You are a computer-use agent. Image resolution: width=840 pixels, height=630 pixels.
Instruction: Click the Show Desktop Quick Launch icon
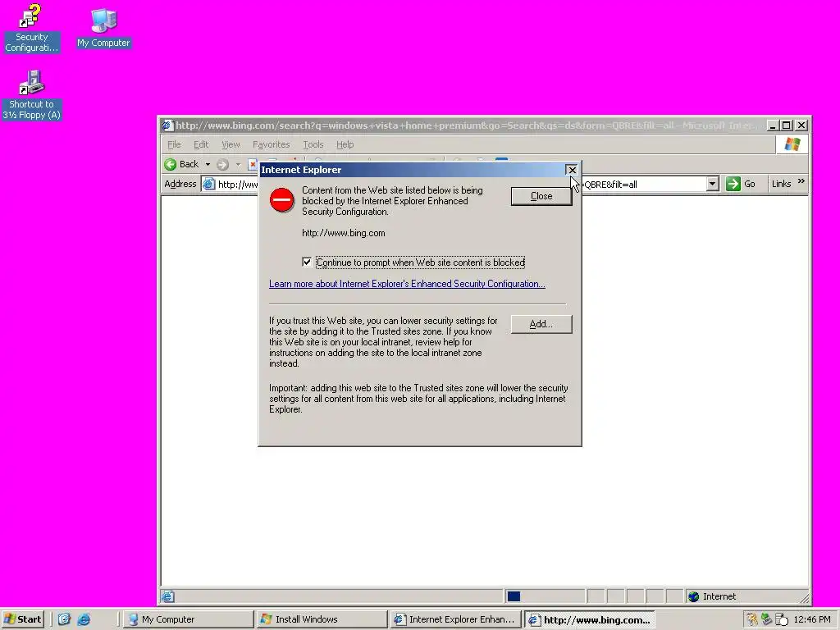coord(64,619)
